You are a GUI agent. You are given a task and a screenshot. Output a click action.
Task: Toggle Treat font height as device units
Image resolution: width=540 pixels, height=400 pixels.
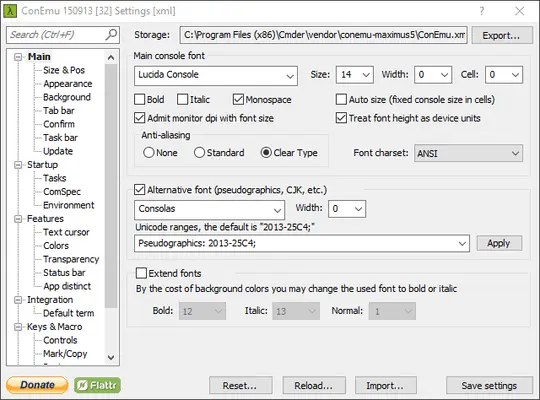(341, 118)
